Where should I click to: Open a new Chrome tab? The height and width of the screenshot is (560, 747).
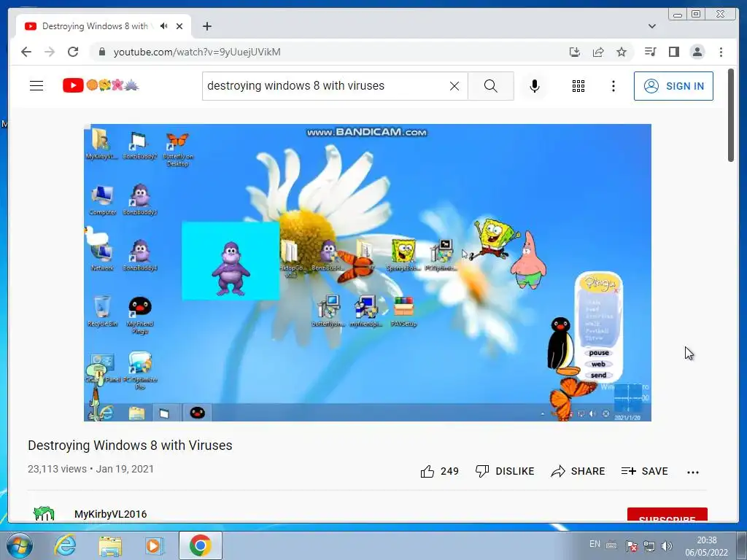click(x=206, y=26)
